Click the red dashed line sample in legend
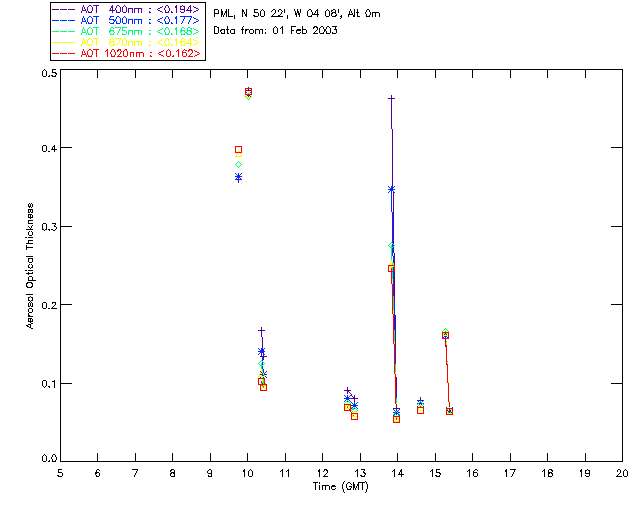The height and width of the screenshot is (512, 640). 64,53
